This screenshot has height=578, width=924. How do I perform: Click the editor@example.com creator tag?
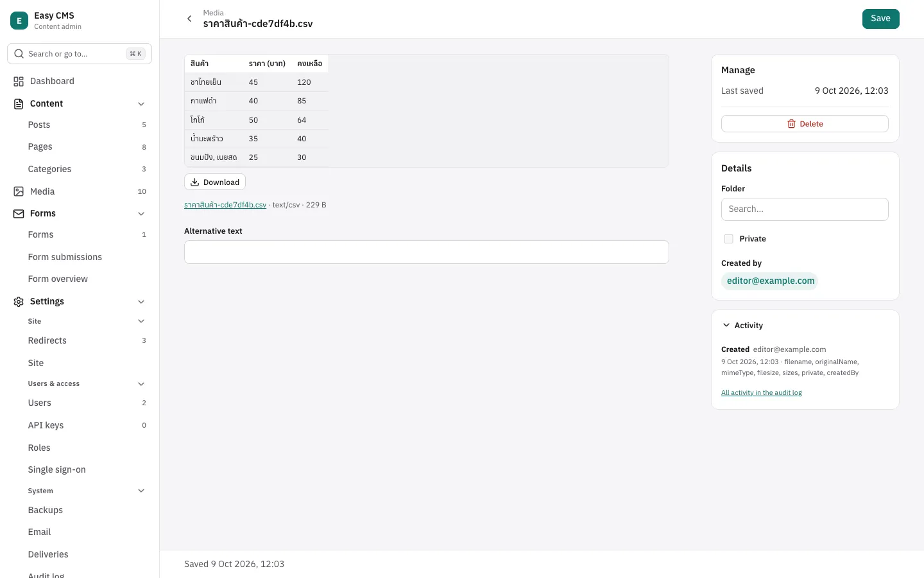[770, 281]
